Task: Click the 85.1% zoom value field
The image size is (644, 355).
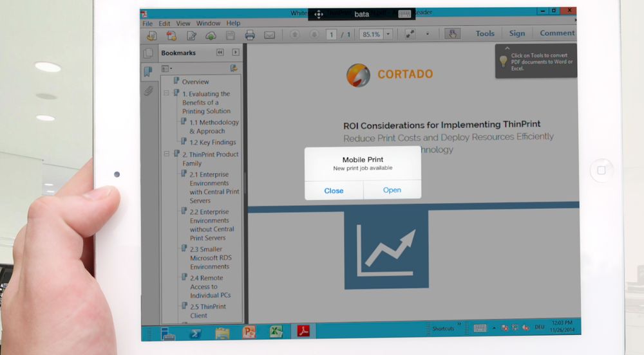Action: pos(372,35)
